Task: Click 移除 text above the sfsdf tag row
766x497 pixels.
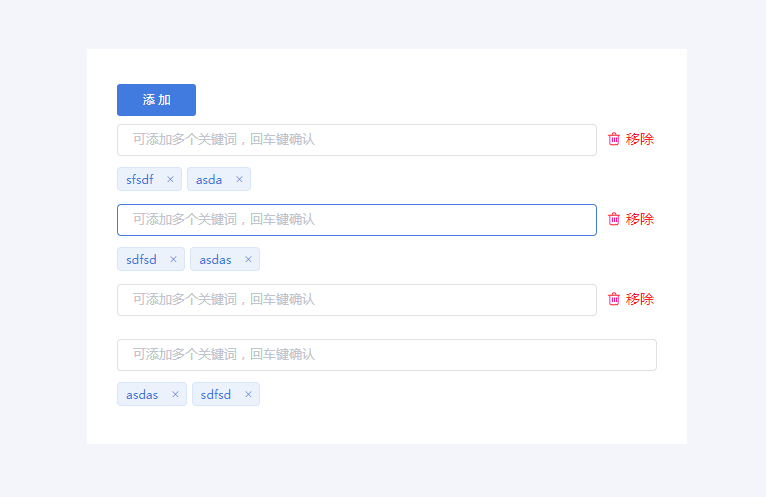Action: (639, 139)
